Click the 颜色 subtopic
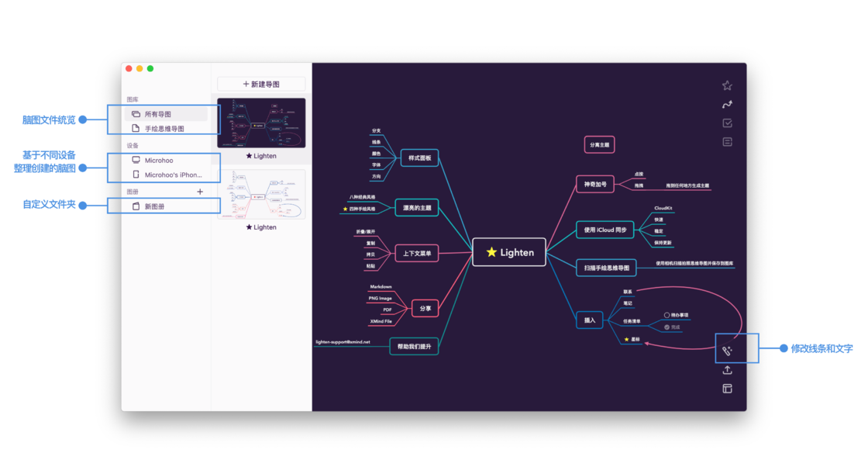 click(377, 154)
